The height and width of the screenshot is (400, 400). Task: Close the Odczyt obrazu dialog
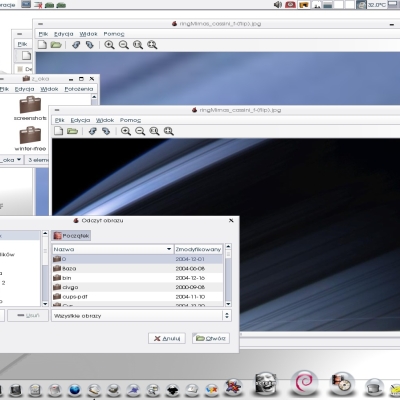click(231, 221)
